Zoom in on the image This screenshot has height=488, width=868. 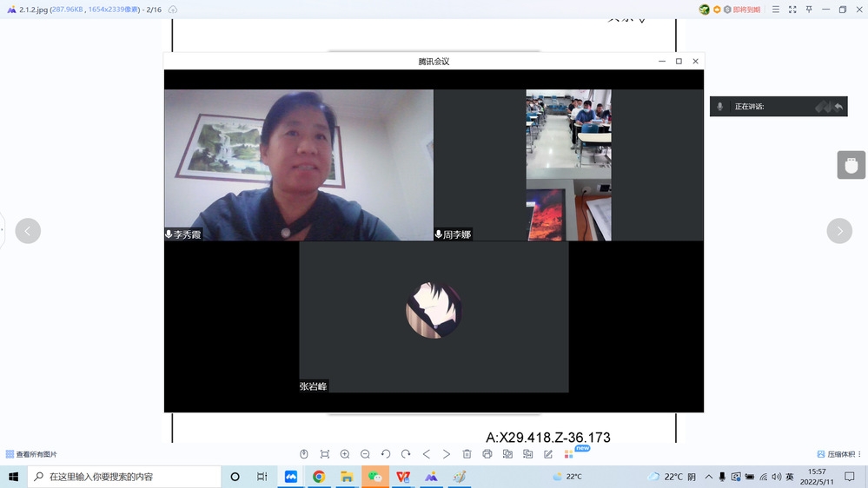click(x=345, y=454)
